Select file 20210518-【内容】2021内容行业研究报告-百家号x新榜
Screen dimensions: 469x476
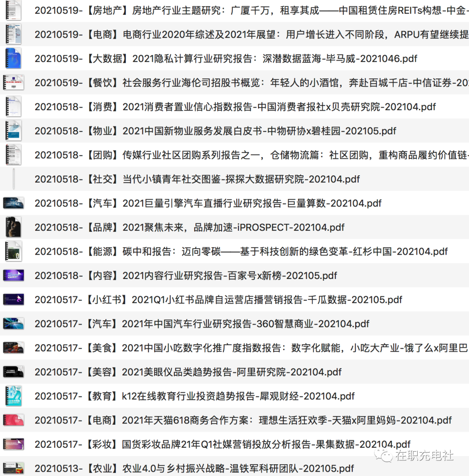tap(234, 276)
